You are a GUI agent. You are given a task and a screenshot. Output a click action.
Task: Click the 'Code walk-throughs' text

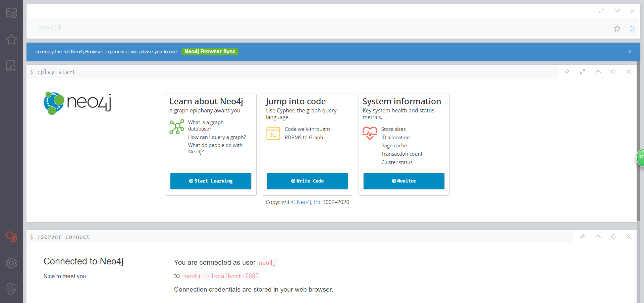point(307,129)
